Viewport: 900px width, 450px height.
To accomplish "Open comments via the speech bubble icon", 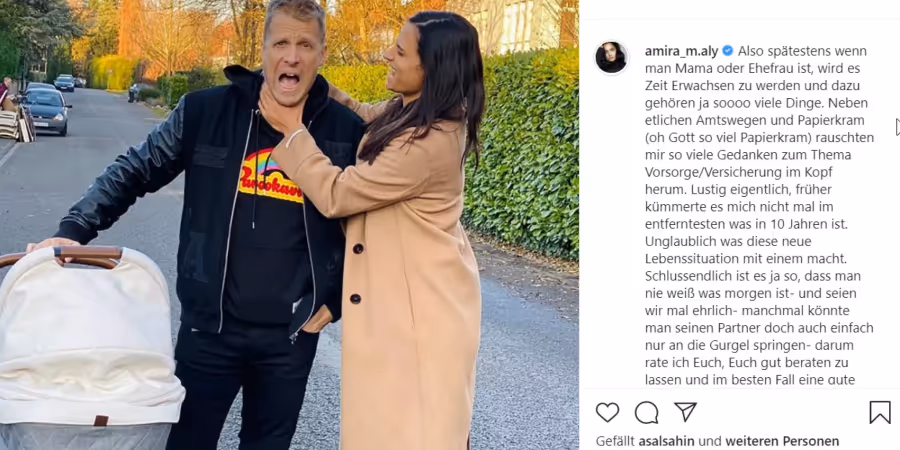I will coord(646,412).
